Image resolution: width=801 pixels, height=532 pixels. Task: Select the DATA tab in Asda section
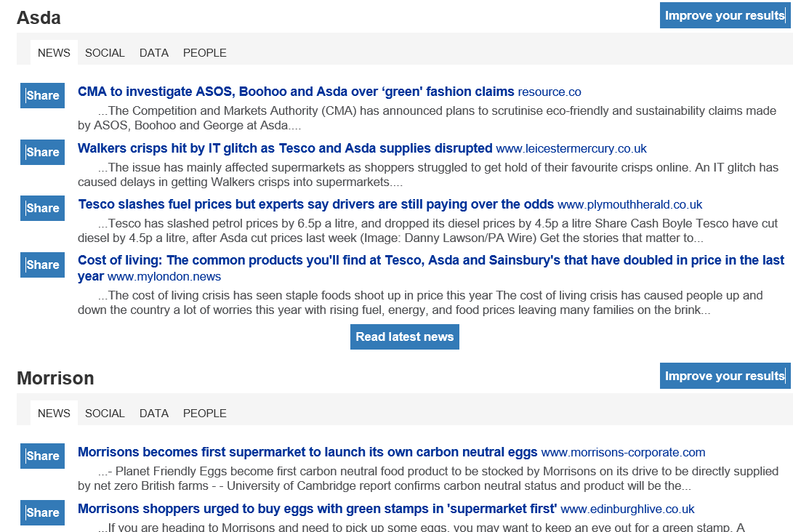(154, 52)
